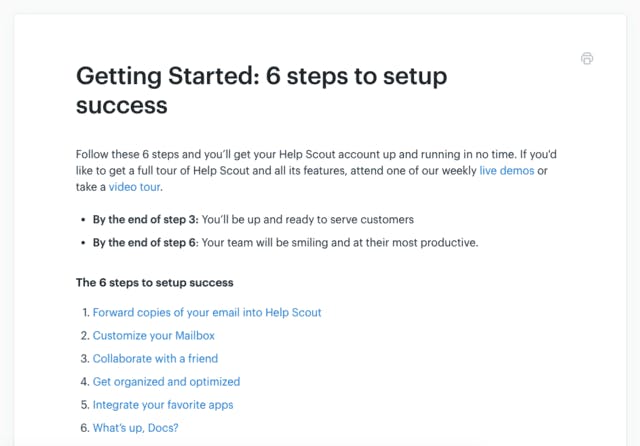Click the Getting Started article title
The height and width of the screenshot is (446, 640).
click(x=262, y=91)
